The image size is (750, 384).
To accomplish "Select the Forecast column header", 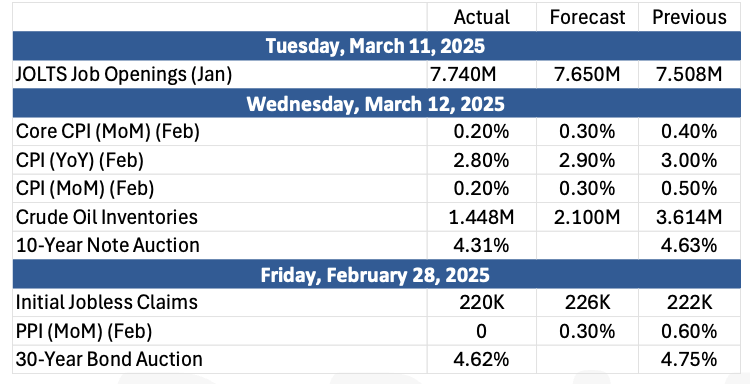I will tap(587, 17).
